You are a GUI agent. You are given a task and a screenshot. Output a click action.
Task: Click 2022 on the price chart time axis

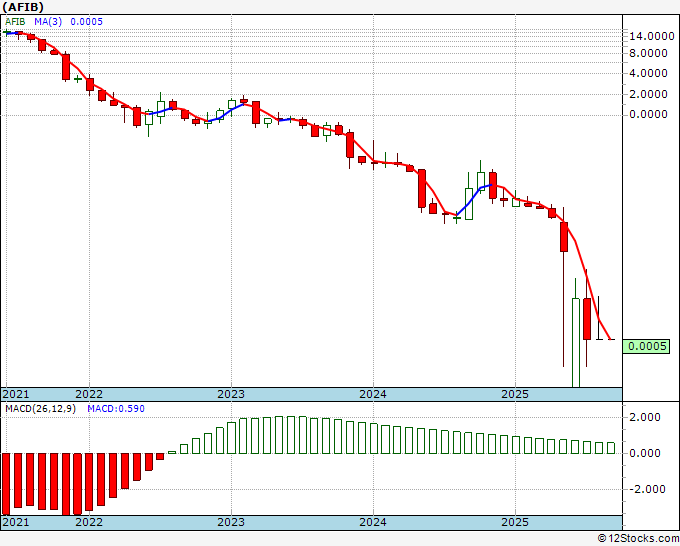(x=89, y=394)
